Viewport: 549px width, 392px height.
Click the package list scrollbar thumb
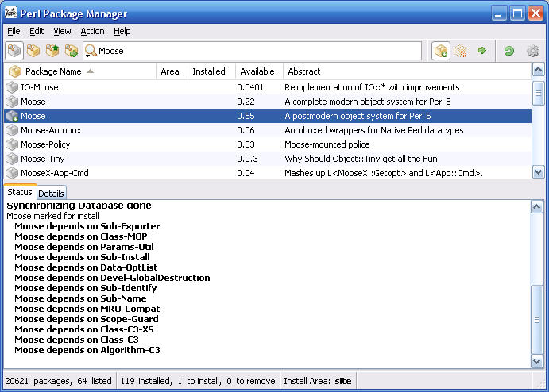click(538, 93)
